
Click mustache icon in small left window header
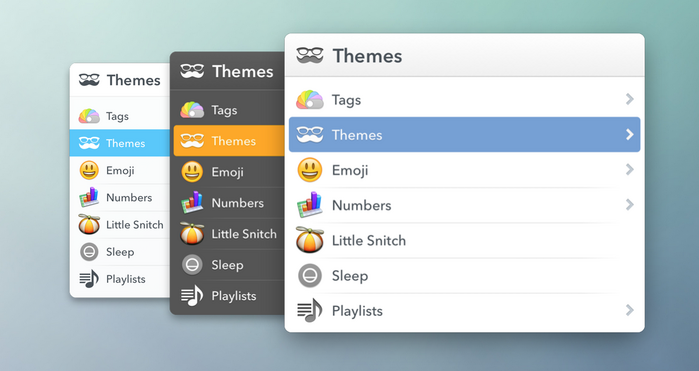(89, 80)
